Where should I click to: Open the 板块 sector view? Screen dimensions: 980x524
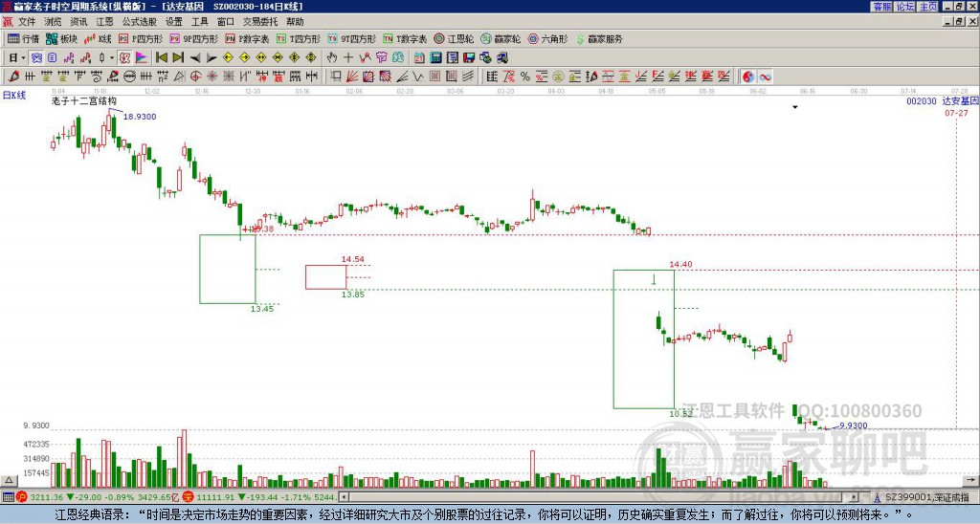[61, 38]
